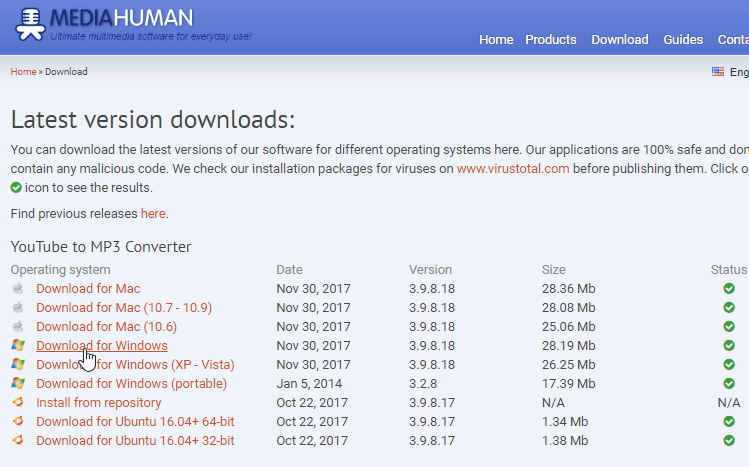Click the 'Jan 5, 2014' date cell
The image size is (749, 467).
click(x=309, y=383)
